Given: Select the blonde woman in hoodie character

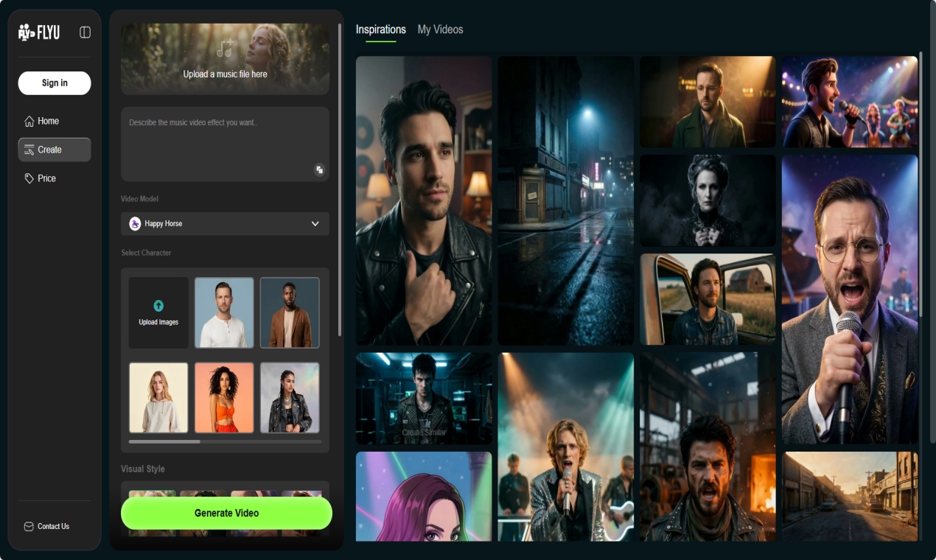Looking at the screenshot, I should [158, 397].
